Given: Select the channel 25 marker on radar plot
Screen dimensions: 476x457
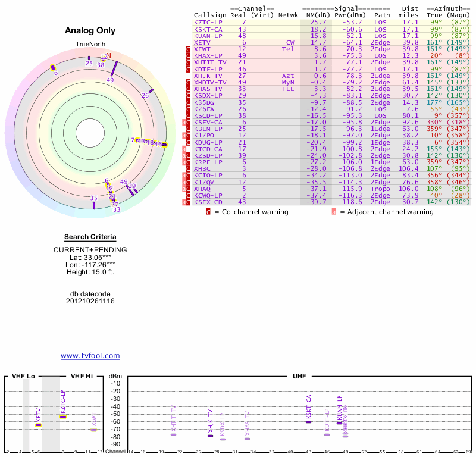Looking at the screenshot, I should coord(89,58).
